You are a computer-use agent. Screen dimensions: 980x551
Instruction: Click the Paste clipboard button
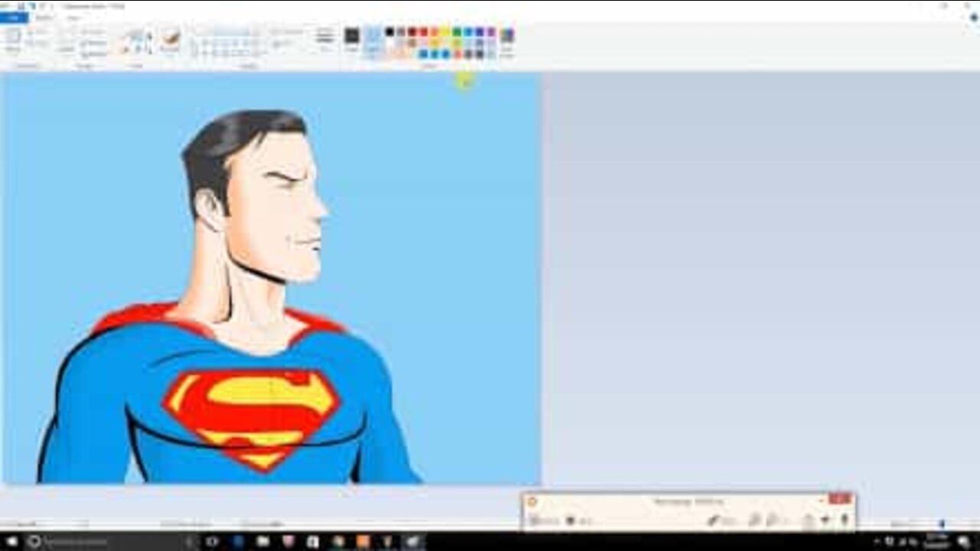coord(13,40)
